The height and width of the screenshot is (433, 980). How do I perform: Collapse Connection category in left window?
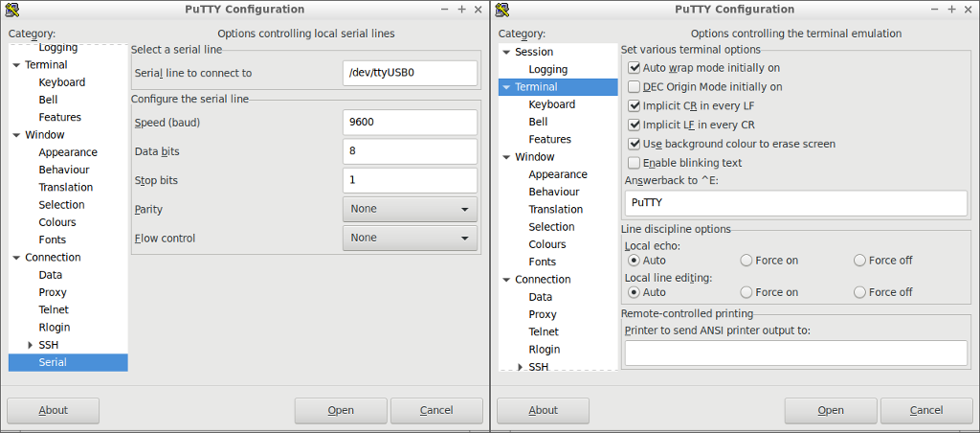point(15,257)
